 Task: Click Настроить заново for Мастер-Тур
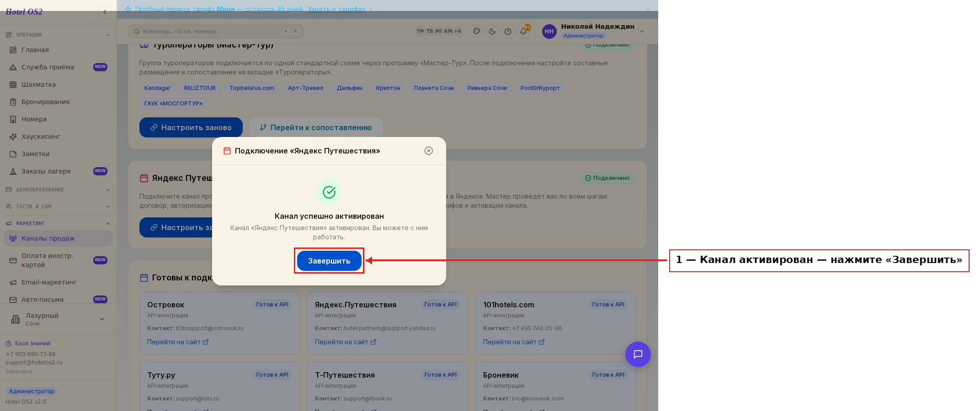(191, 127)
